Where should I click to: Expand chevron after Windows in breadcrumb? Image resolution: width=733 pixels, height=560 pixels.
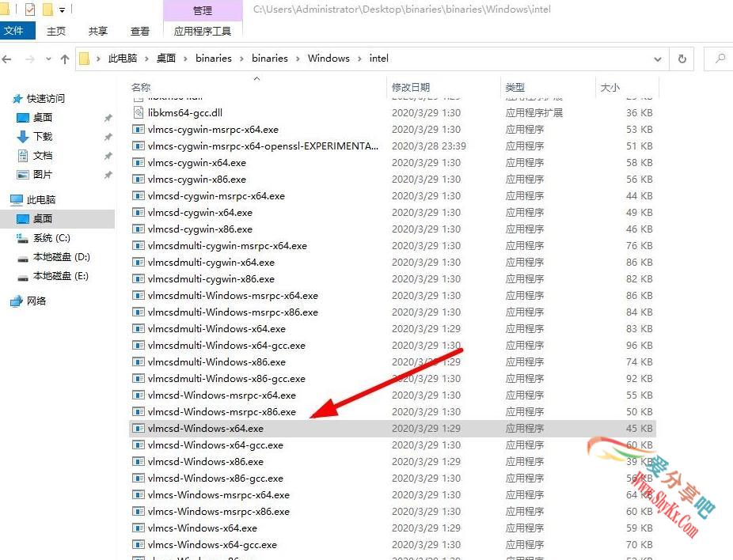(359, 59)
